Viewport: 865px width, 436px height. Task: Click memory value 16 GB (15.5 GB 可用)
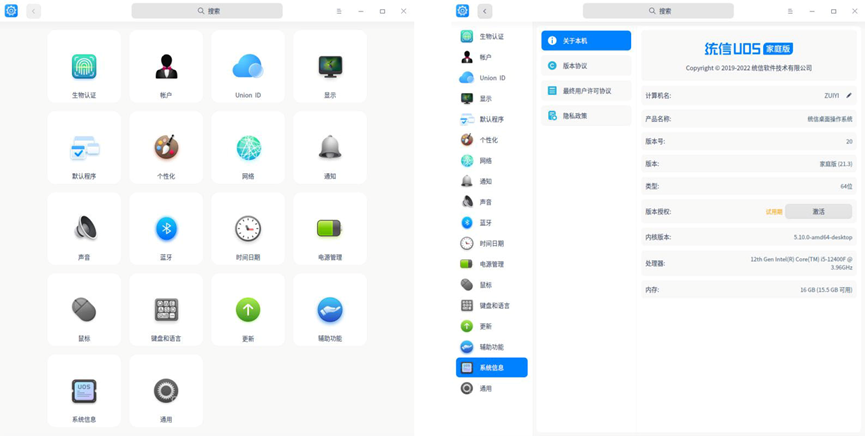click(826, 290)
